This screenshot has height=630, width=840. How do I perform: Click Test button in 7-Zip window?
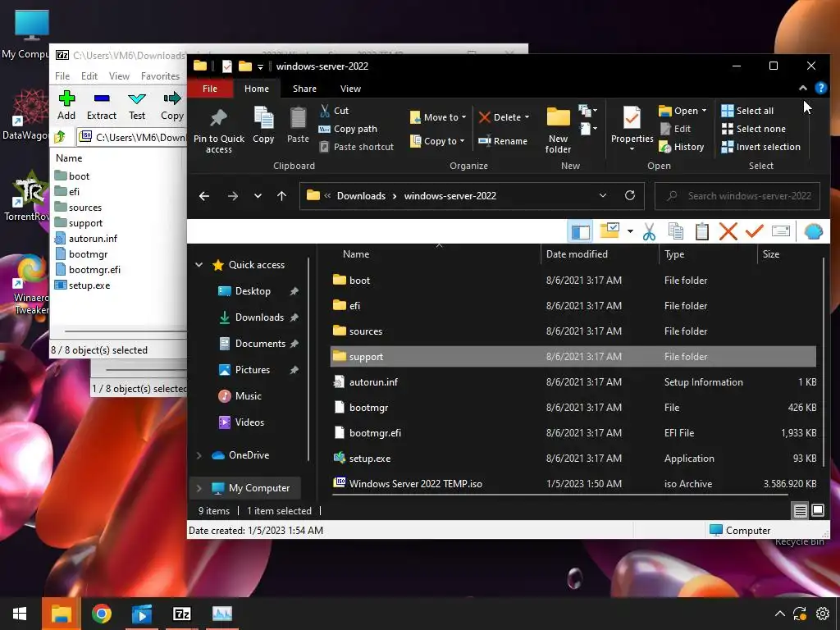point(137,106)
